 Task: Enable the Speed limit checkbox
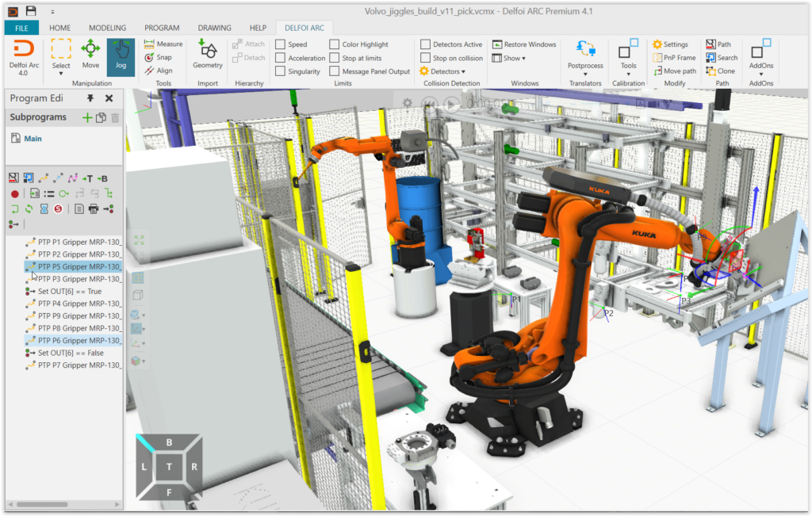click(x=281, y=45)
